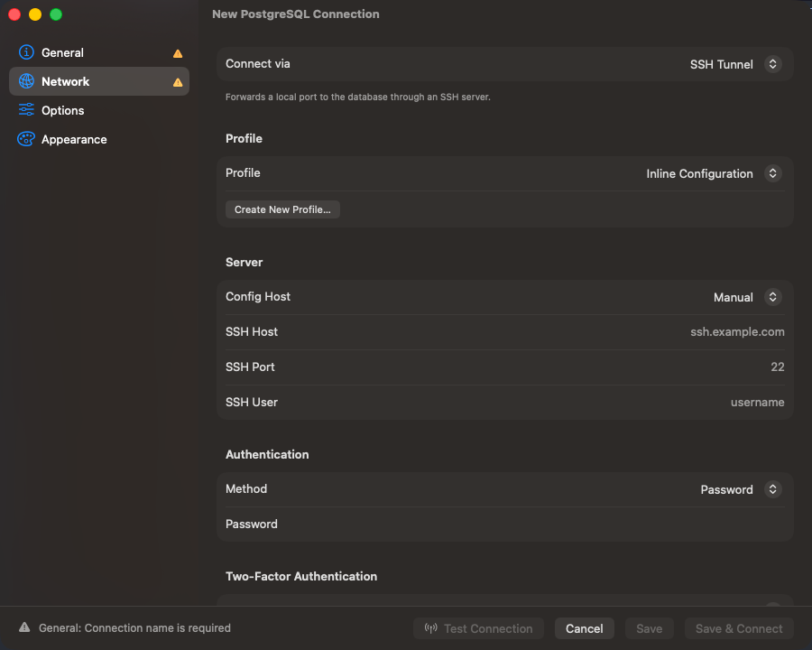Image resolution: width=812 pixels, height=650 pixels.
Task: Click the green zoom window button
Action: click(x=56, y=14)
